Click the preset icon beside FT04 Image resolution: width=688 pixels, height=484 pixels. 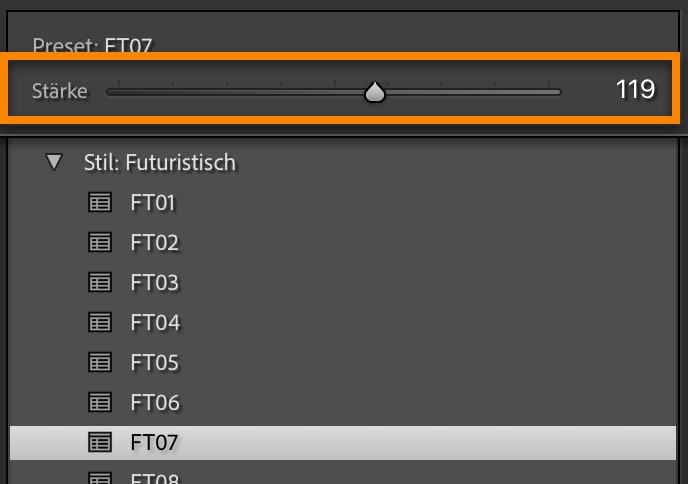pos(100,323)
